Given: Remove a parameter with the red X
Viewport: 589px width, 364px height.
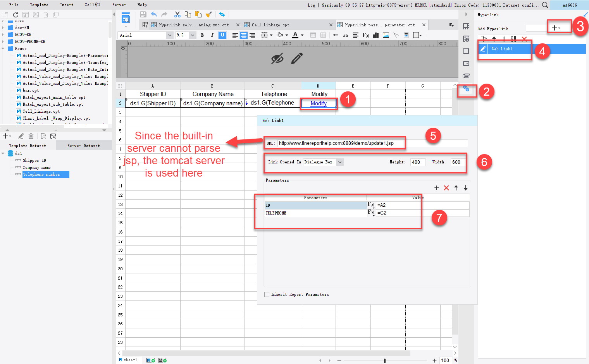Looking at the screenshot, I should [x=446, y=188].
